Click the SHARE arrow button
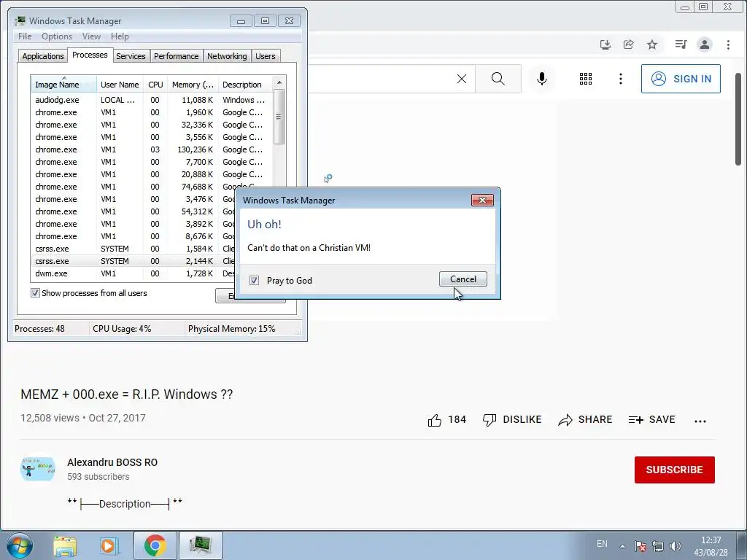747x560 pixels. coord(585,419)
